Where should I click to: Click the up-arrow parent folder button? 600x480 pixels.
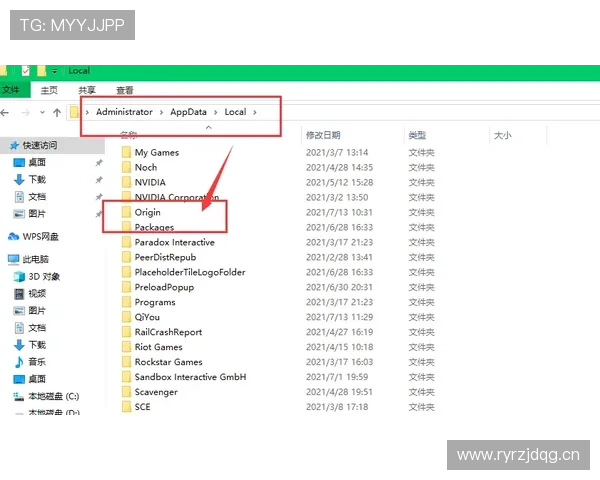(x=57, y=113)
